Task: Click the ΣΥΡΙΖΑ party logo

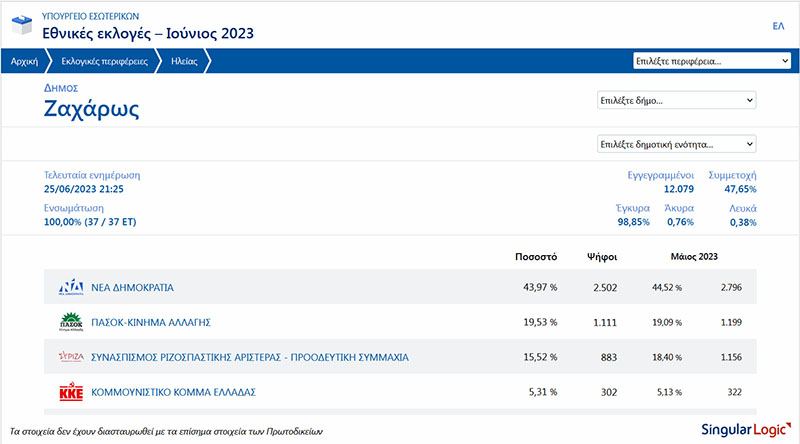Action: point(70,357)
